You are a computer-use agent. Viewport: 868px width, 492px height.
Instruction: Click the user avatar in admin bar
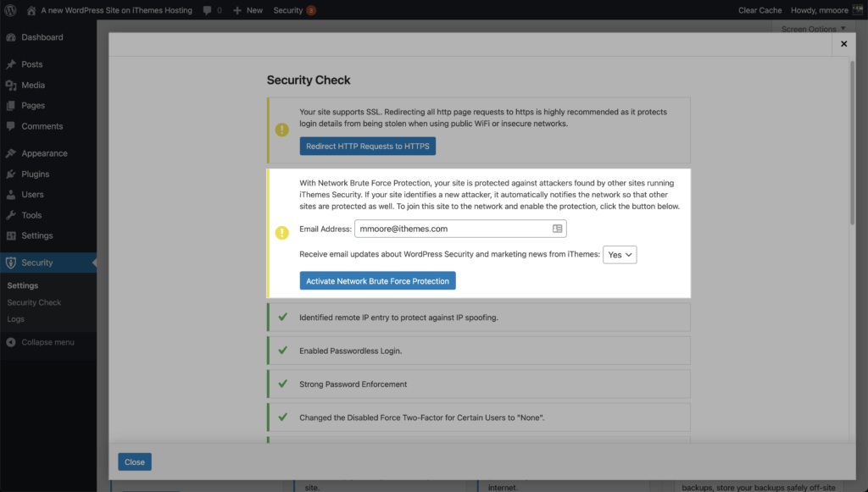coord(858,10)
